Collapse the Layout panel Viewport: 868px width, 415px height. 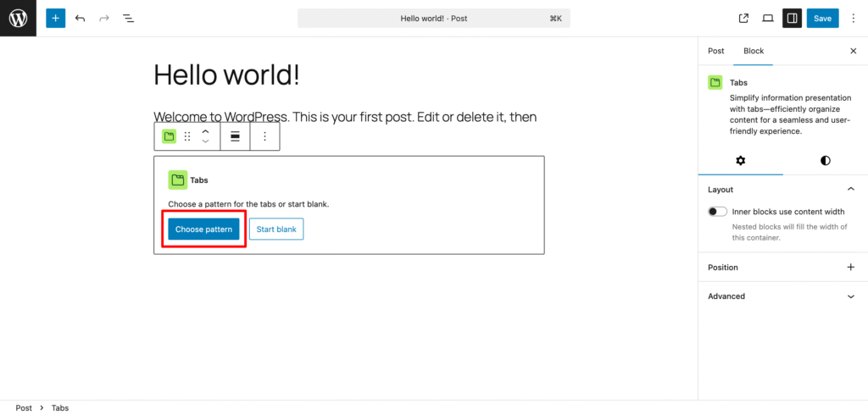click(851, 189)
